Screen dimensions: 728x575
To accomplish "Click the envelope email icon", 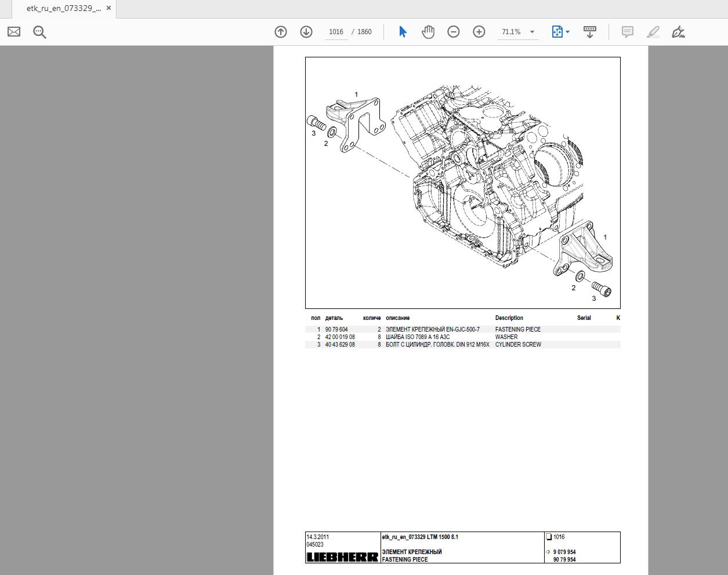I will [x=14, y=32].
